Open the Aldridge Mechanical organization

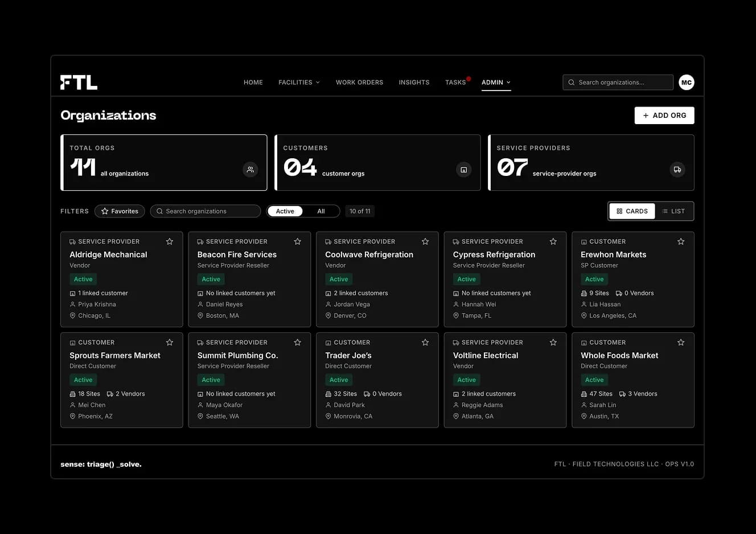click(108, 254)
